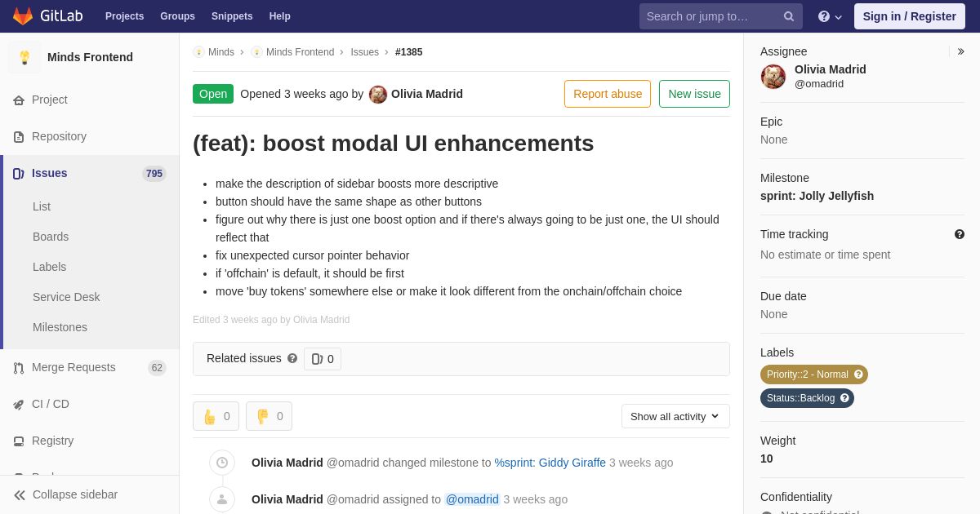Click the Status::Backlog label help icon
The height and width of the screenshot is (514, 980).
click(844, 398)
